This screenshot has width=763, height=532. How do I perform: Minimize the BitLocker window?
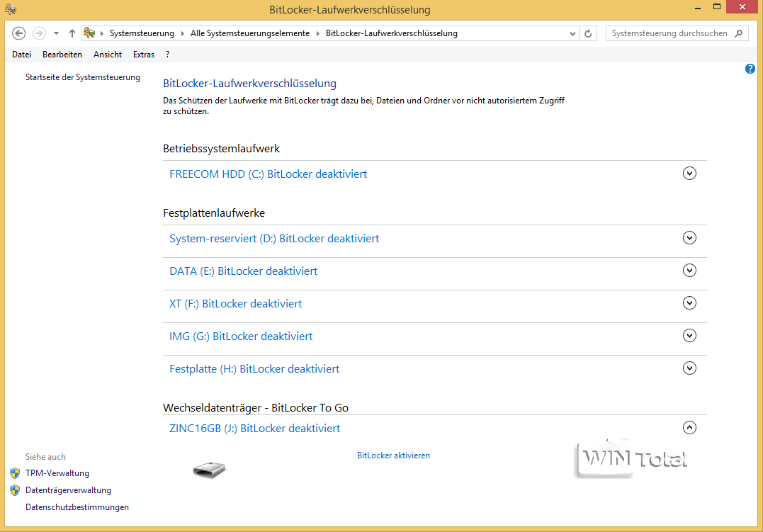[697, 8]
